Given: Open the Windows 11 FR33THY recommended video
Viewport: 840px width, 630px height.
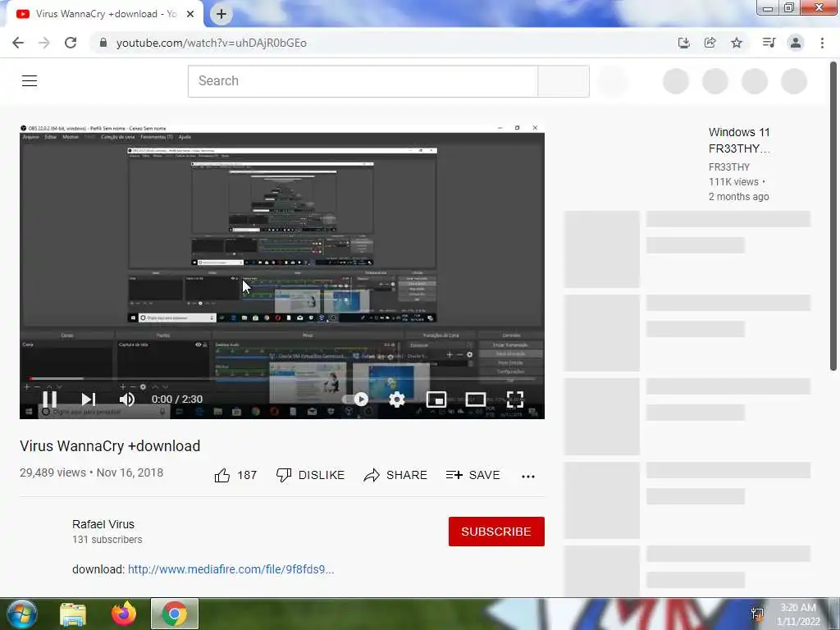Looking at the screenshot, I should pyautogui.click(x=739, y=140).
